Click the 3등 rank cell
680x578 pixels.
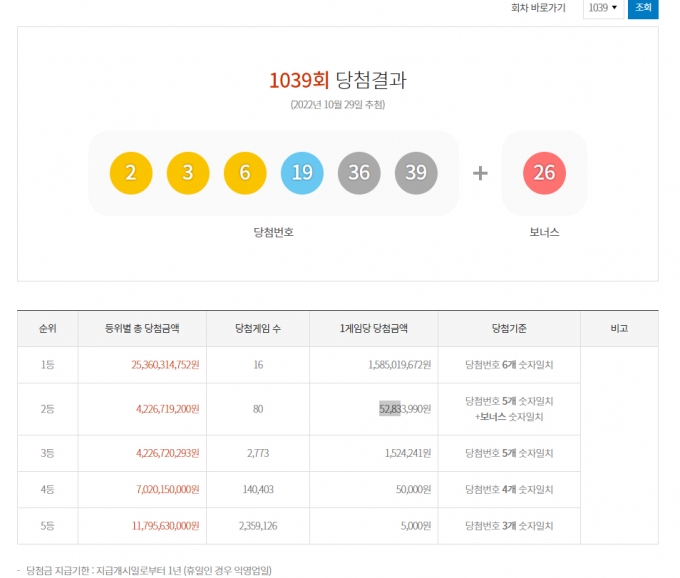(x=48, y=454)
